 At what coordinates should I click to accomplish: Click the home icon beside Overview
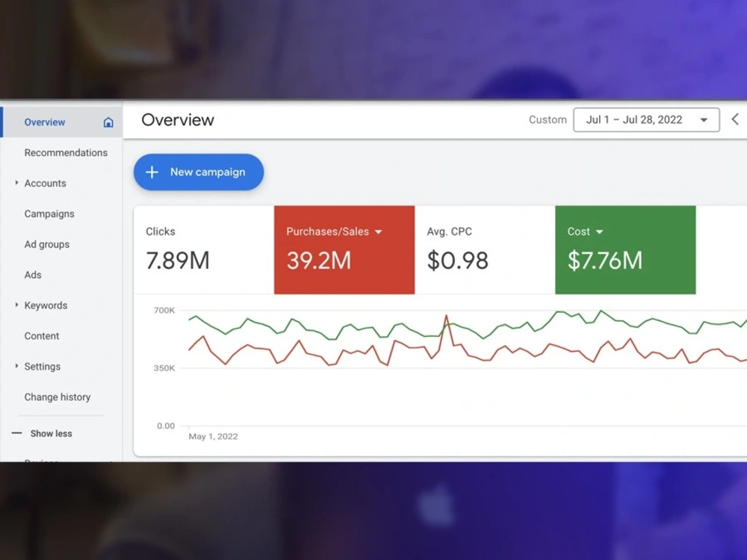coord(108,122)
